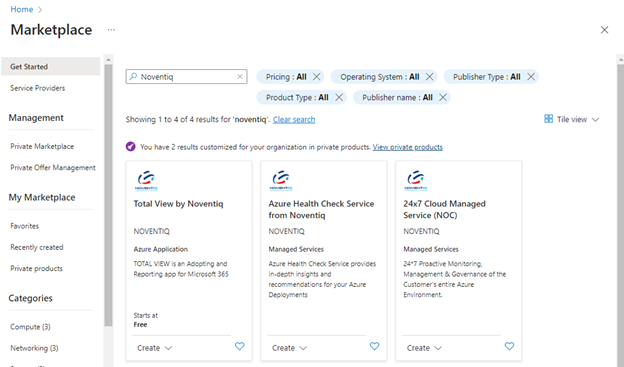Image resolution: width=624 pixels, height=367 pixels.
Task: Remove the Publisher Type filter chip
Action: (x=531, y=77)
